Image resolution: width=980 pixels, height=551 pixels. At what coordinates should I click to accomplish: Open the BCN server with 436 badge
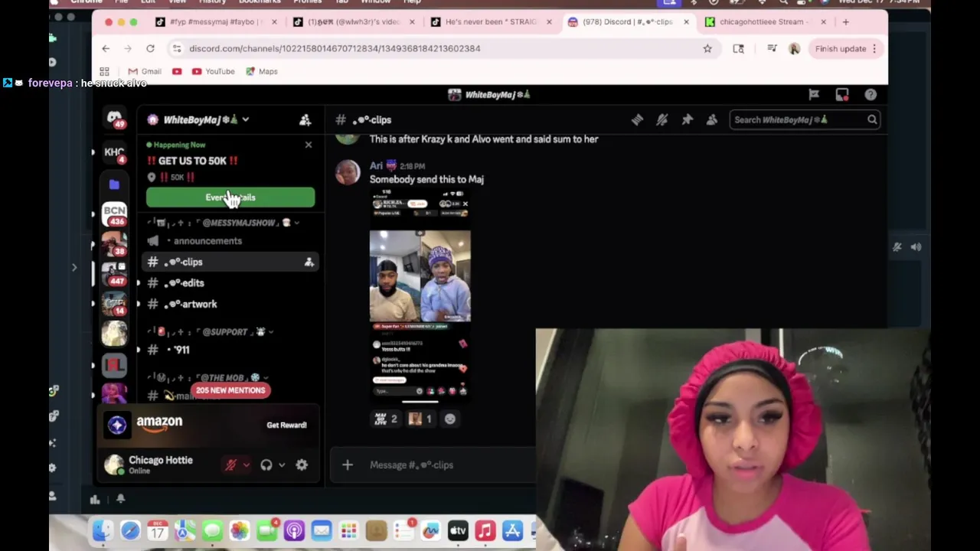[x=114, y=213]
